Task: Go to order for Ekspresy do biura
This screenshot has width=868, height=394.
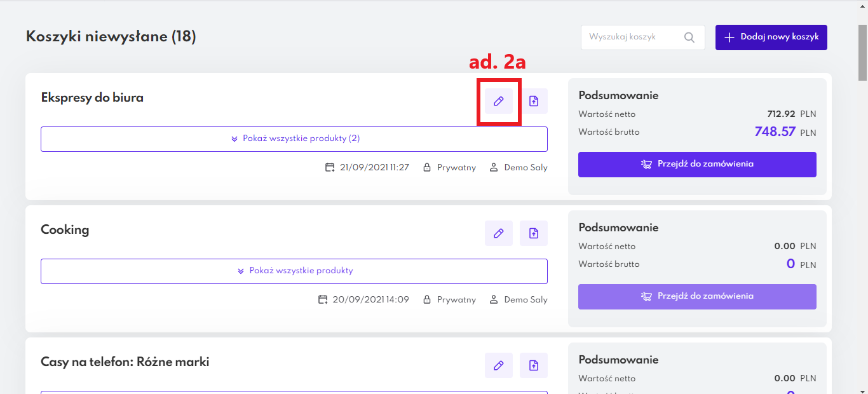Action: tap(697, 165)
